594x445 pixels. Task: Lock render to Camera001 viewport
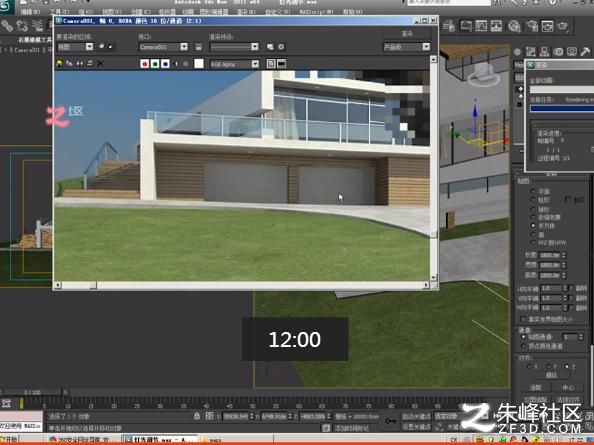pyautogui.click(x=198, y=47)
